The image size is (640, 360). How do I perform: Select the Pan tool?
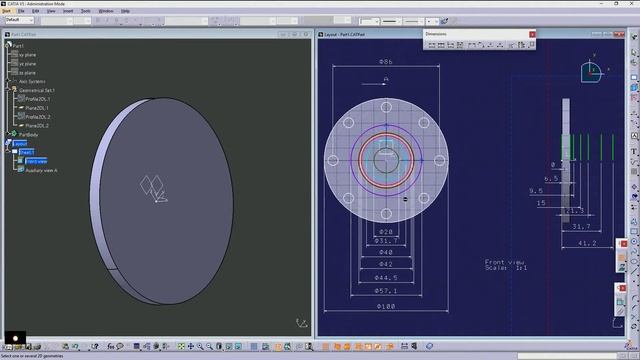pyautogui.click(x=191, y=347)
